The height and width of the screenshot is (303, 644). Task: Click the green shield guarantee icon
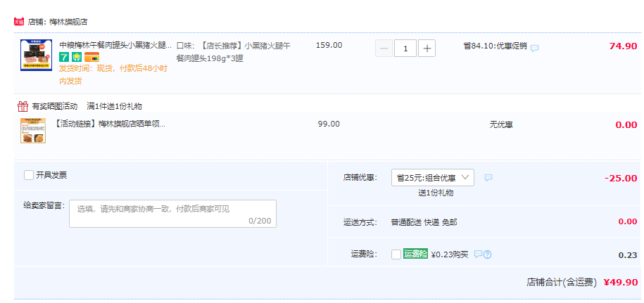click(77, 57)
